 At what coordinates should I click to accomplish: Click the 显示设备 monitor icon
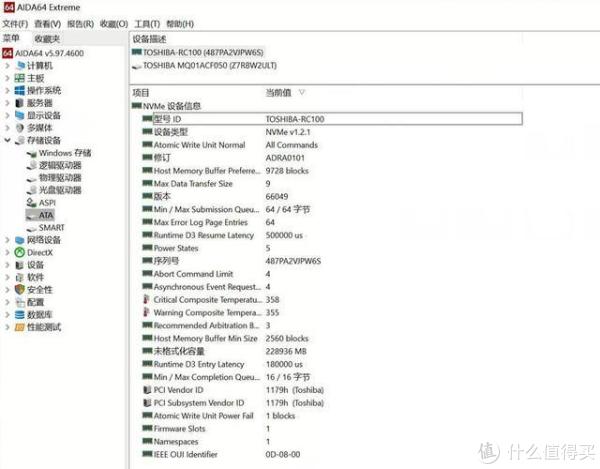pos(20,115)
